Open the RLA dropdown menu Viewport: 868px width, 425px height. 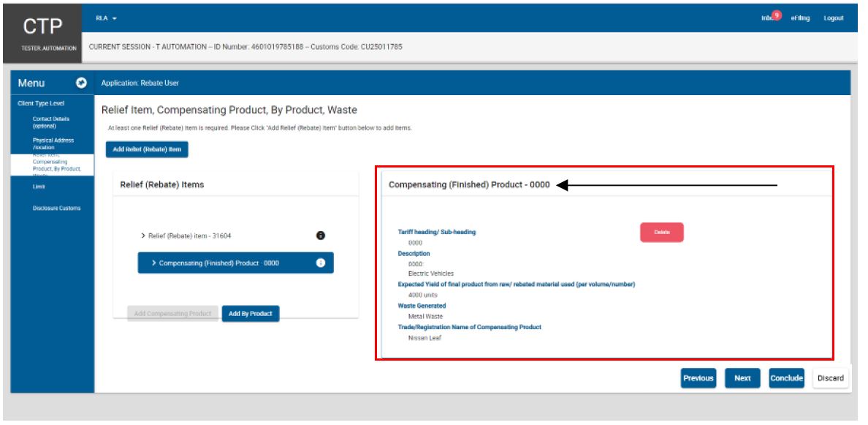point(106,18)
